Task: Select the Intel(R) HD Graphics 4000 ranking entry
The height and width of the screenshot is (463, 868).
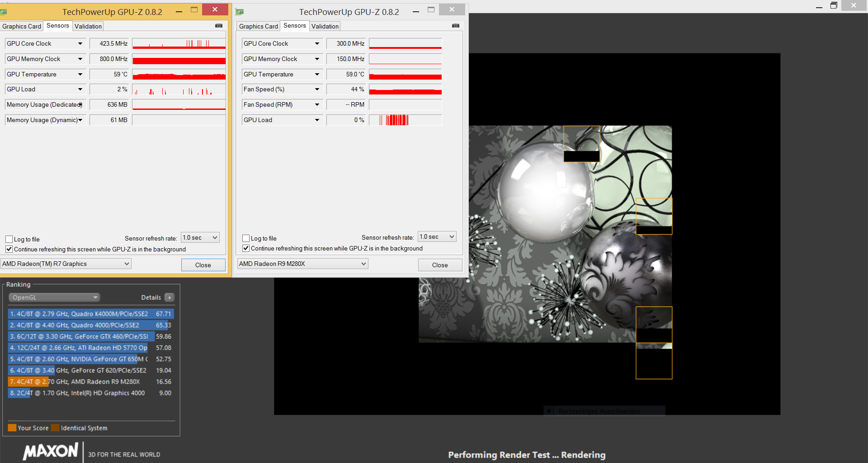Action: pos(91,393)
